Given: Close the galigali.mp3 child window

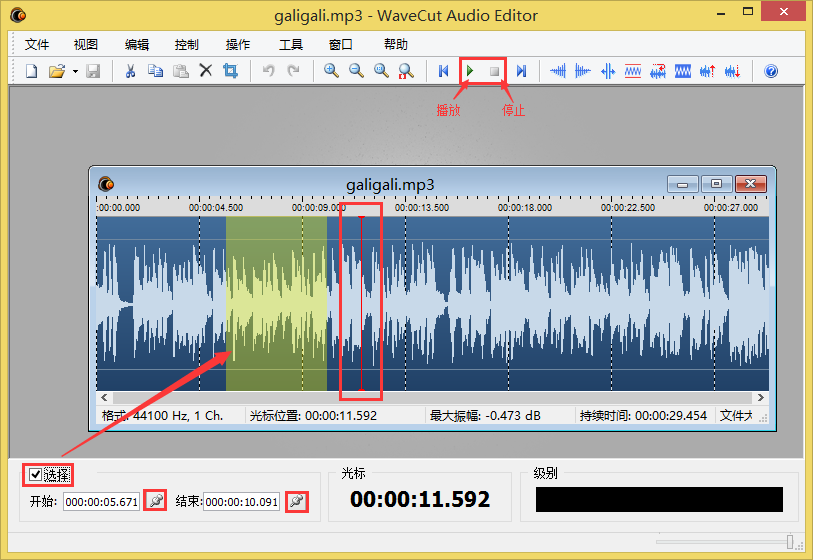Looking at the screenshot, I should [750, 184].
